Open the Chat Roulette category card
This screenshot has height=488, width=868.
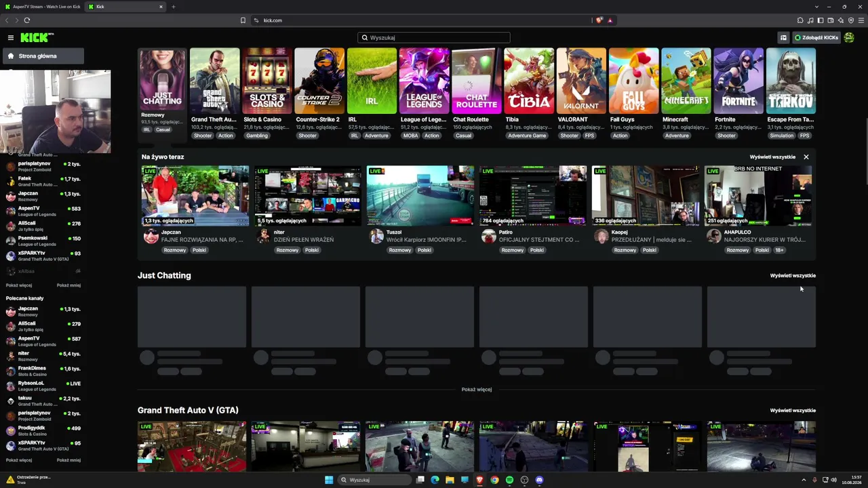tap(476, 81)
